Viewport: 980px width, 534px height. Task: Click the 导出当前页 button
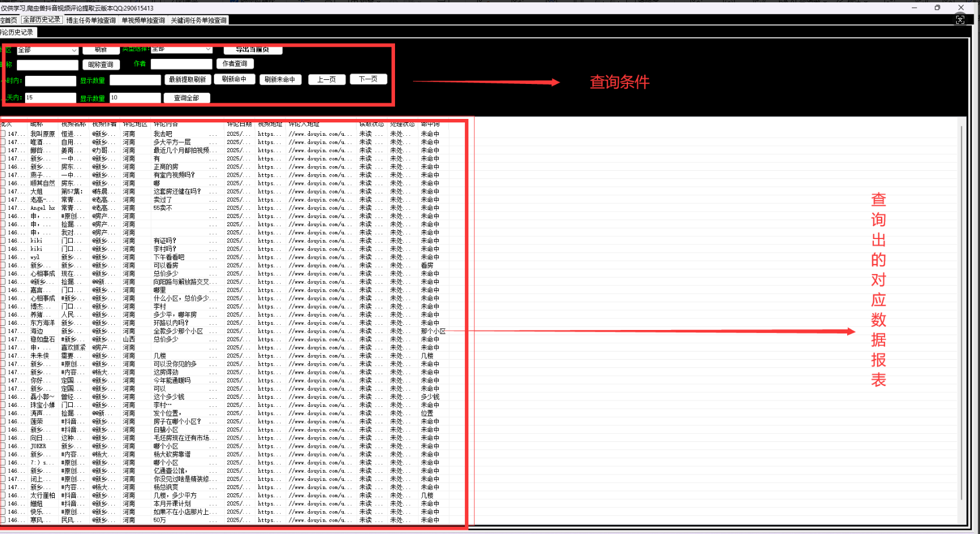[253, 50]
